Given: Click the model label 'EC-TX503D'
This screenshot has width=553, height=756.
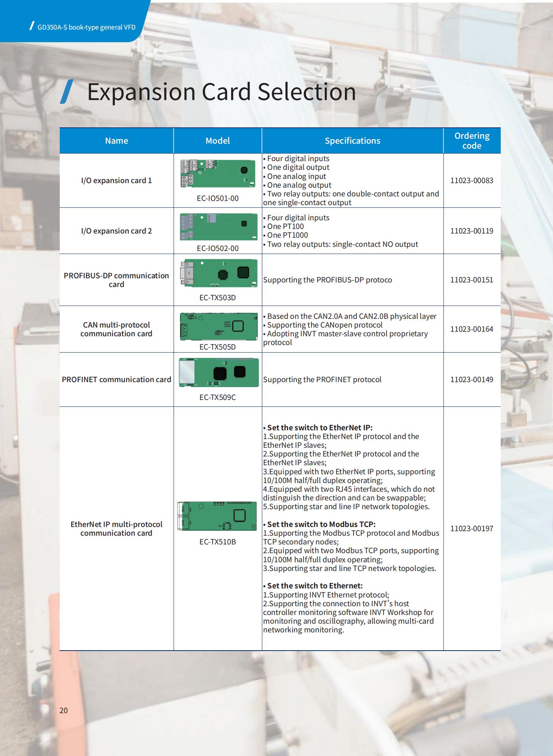Looking at the screenshot, I should point(218,298).
